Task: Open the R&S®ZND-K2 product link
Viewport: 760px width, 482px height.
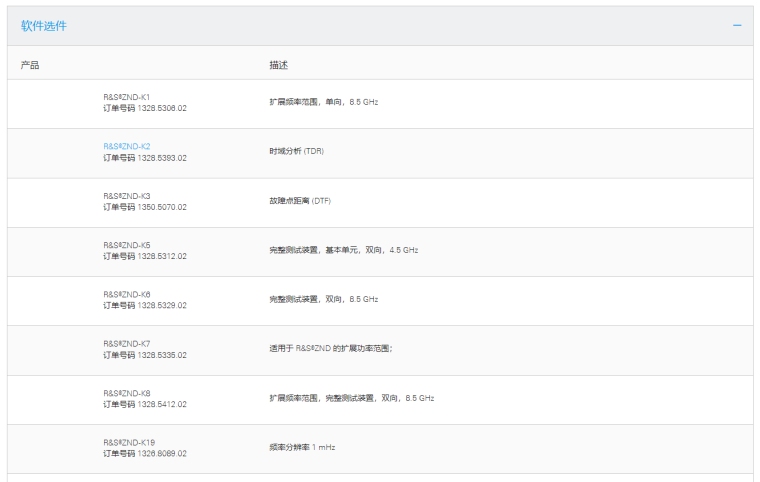Action: coord(127,146)
